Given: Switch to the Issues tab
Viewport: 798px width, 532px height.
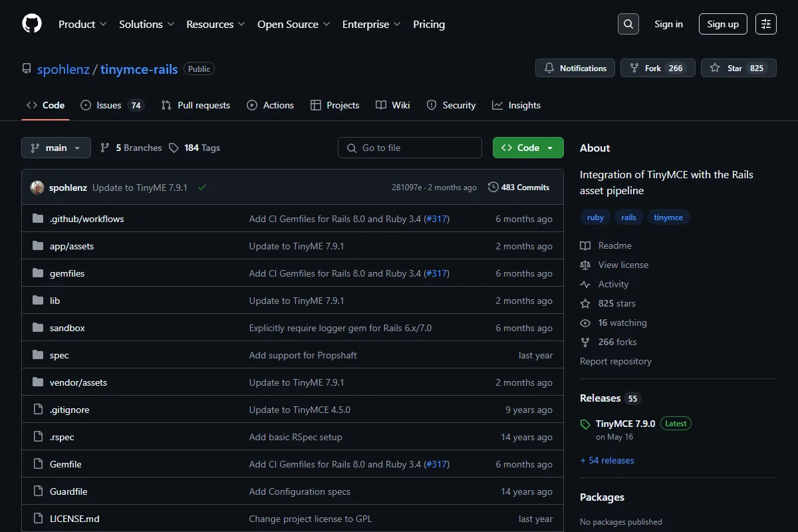Looking at the screenshot, I should (x=112, y=105).
